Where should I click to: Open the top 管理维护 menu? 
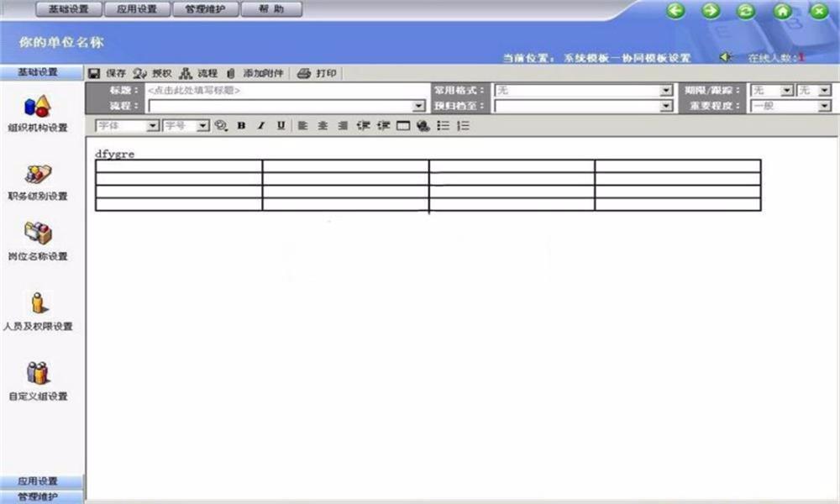point(205,9)
